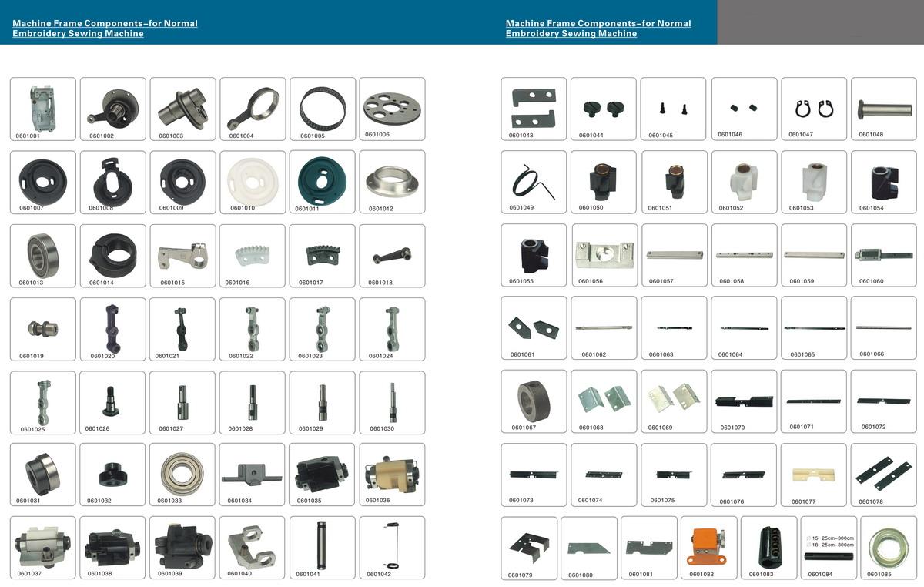The width and height of the screenshot is (924, 587).
Task: Click the ball bearing item 0601013
Action: [42, 255]
